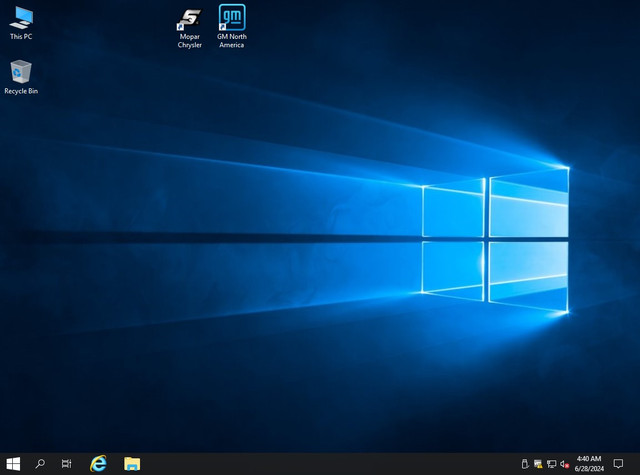This screenshot has height=475, width=640.
Task: Open the clock showing 4:40 AM
Action: coord(589,464)
